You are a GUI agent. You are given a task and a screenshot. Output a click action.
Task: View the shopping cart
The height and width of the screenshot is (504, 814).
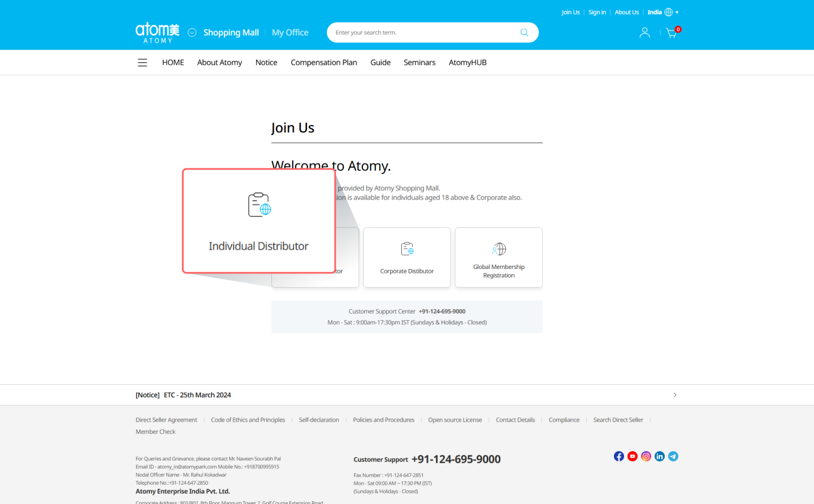(671, 33)
